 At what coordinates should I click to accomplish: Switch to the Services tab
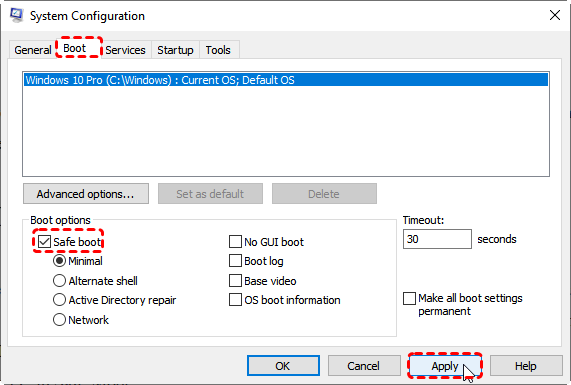[x=125, y=50]
